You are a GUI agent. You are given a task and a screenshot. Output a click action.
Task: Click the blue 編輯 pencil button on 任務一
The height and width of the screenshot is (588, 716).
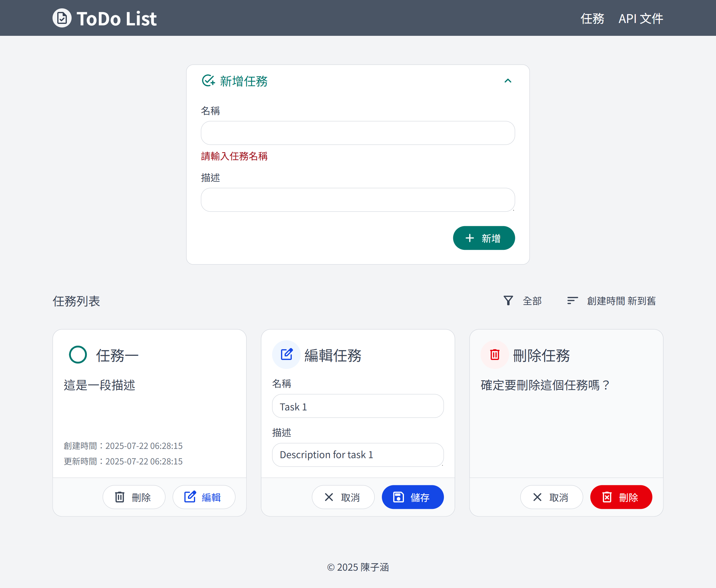[x=204, y=497]
